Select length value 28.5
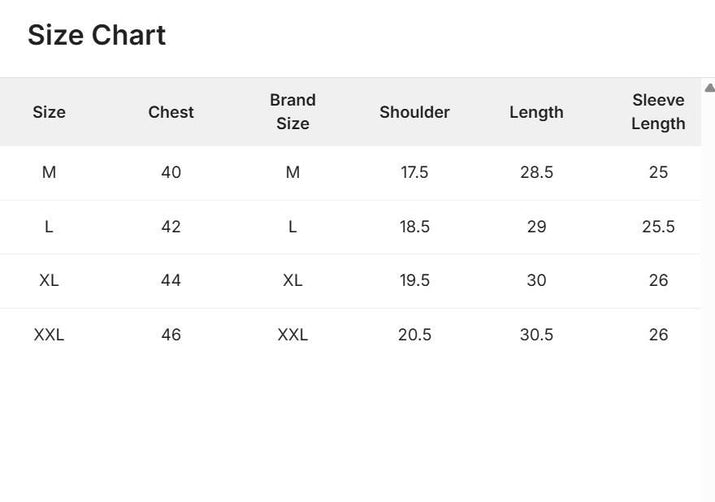 tap(536, 173)
